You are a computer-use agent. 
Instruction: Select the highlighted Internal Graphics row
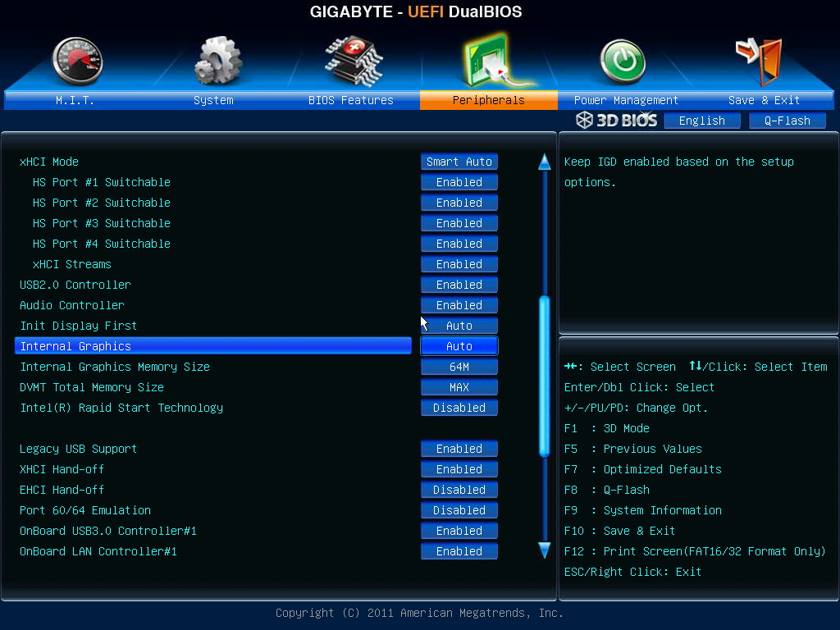tap(213, 346)
